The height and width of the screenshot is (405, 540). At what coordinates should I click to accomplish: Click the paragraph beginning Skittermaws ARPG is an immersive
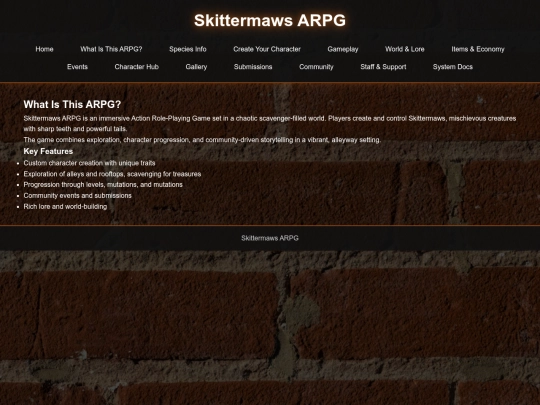(270, 124)
